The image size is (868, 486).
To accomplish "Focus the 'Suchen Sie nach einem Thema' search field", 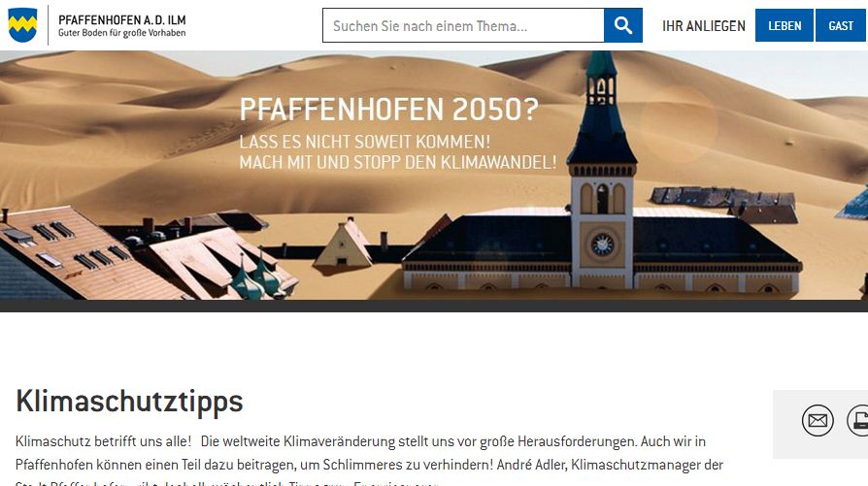I will 463,25.
